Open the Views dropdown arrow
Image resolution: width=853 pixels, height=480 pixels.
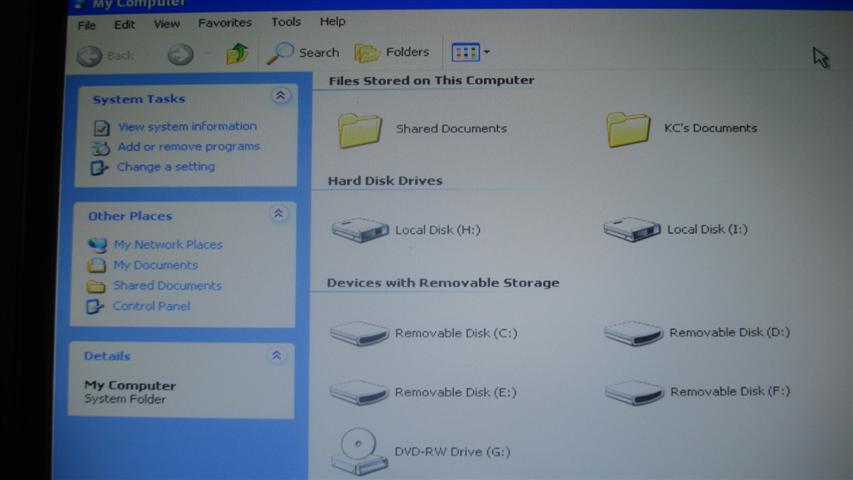coord(487,52)
